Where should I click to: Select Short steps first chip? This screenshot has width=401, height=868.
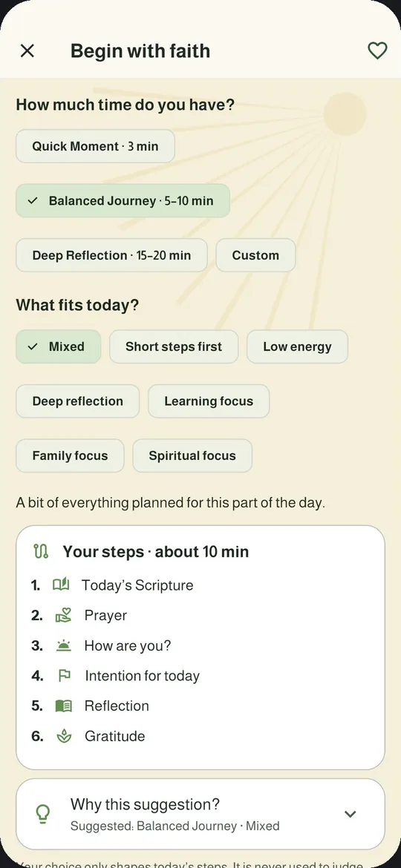coord(174,346)
